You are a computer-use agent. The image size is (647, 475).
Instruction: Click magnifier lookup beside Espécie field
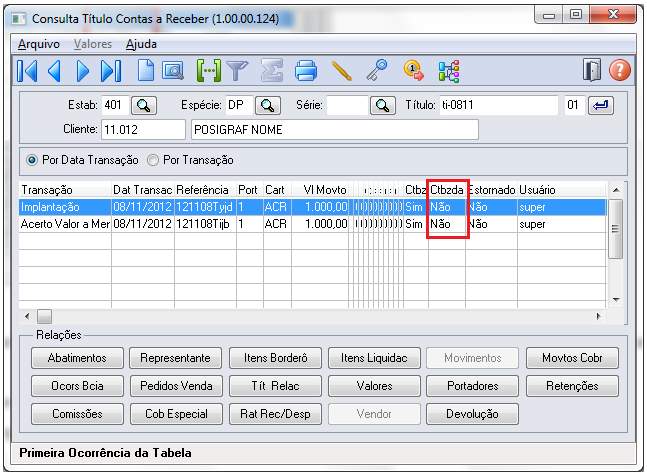[268, 106]
